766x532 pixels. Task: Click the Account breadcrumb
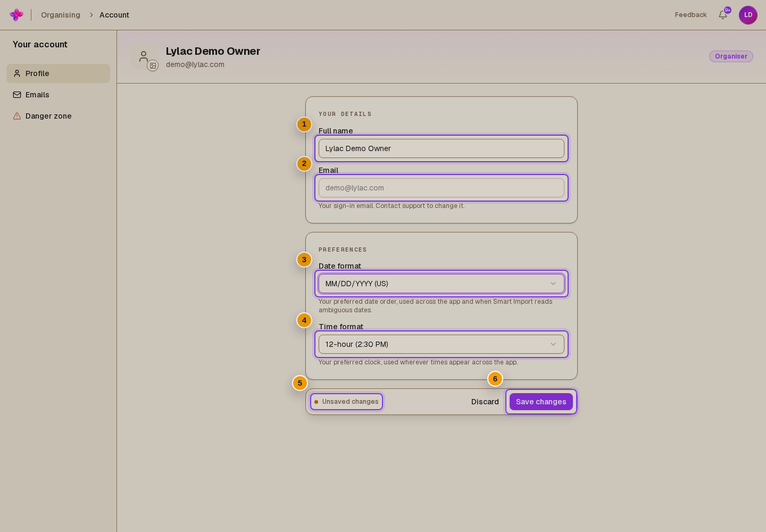pyautogui.click(x=114, y=15)
